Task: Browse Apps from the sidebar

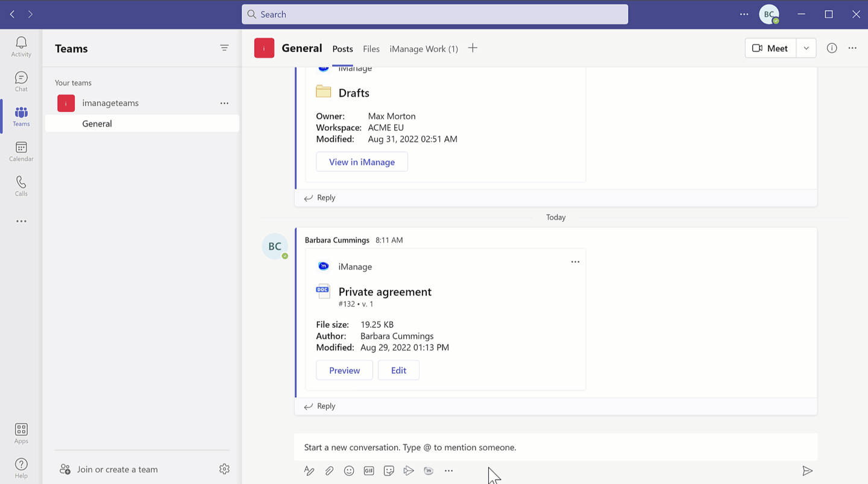Action: tap(20, 432)
